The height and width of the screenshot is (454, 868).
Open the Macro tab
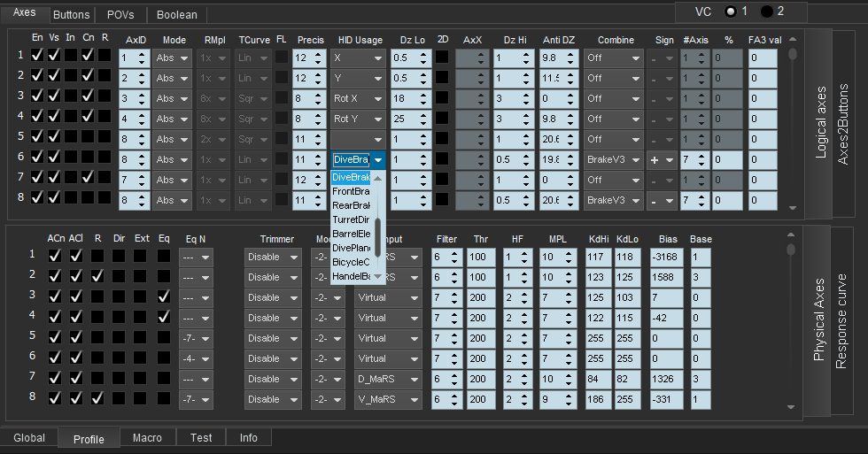tap(147, 437)
